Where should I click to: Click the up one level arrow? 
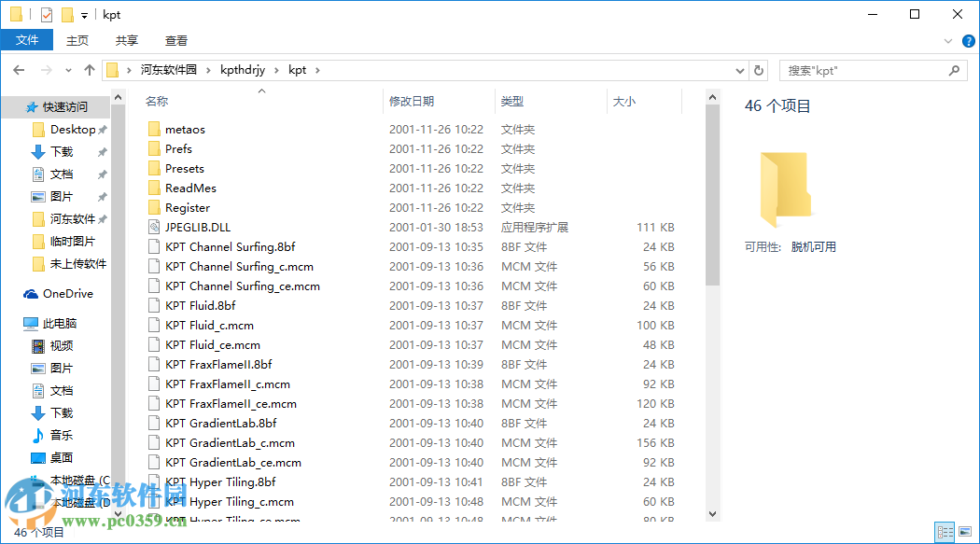(89, 69)
